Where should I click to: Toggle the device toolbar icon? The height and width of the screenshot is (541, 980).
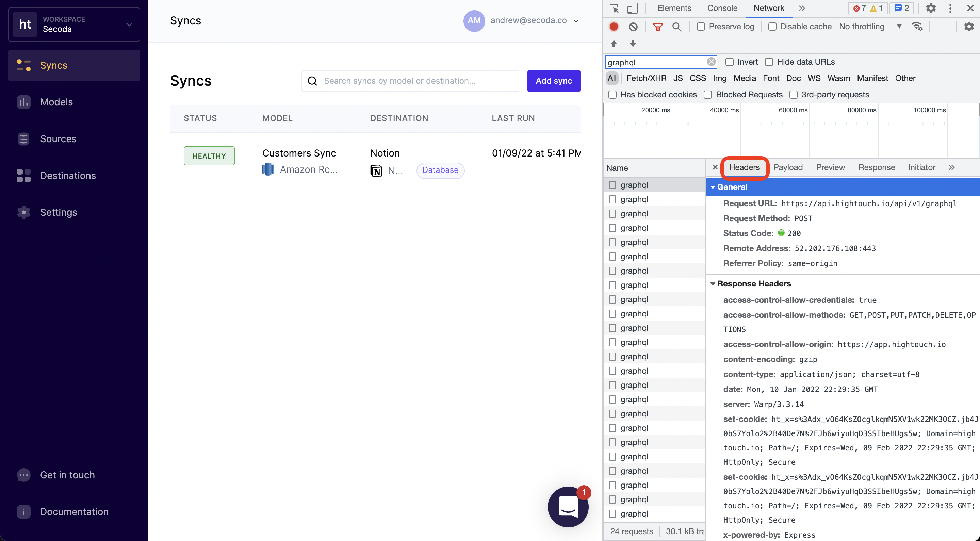point(632,9)
